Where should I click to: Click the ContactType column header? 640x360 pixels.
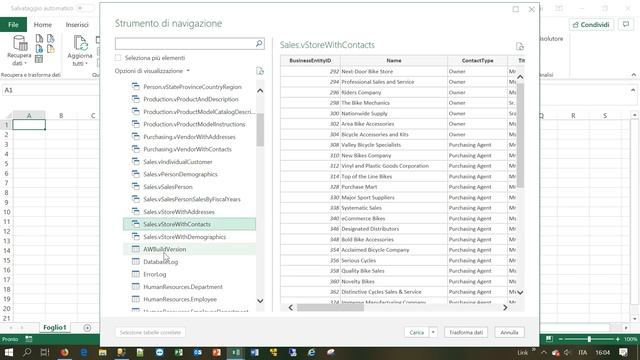478,60
